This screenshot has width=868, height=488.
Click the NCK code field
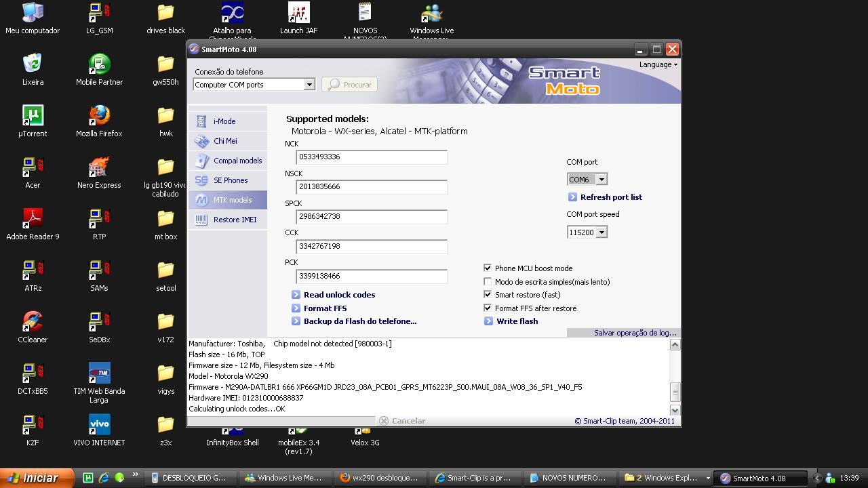tap(372, 157)
